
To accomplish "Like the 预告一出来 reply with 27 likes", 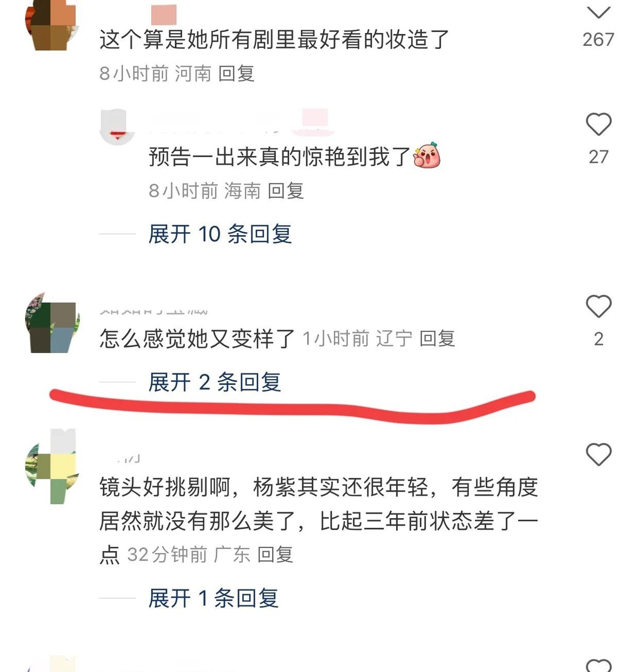I will pyautogui.click(x=599, y=125).
